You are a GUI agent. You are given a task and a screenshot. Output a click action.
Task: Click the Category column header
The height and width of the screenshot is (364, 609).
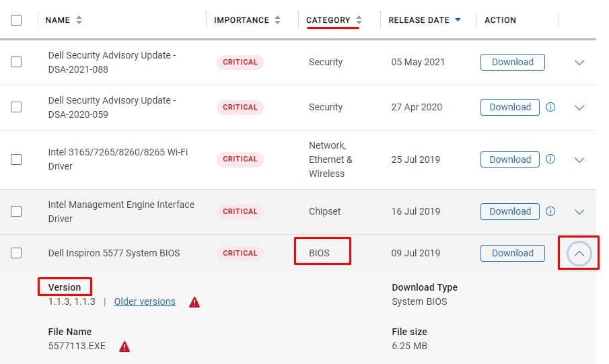point(328,20)
